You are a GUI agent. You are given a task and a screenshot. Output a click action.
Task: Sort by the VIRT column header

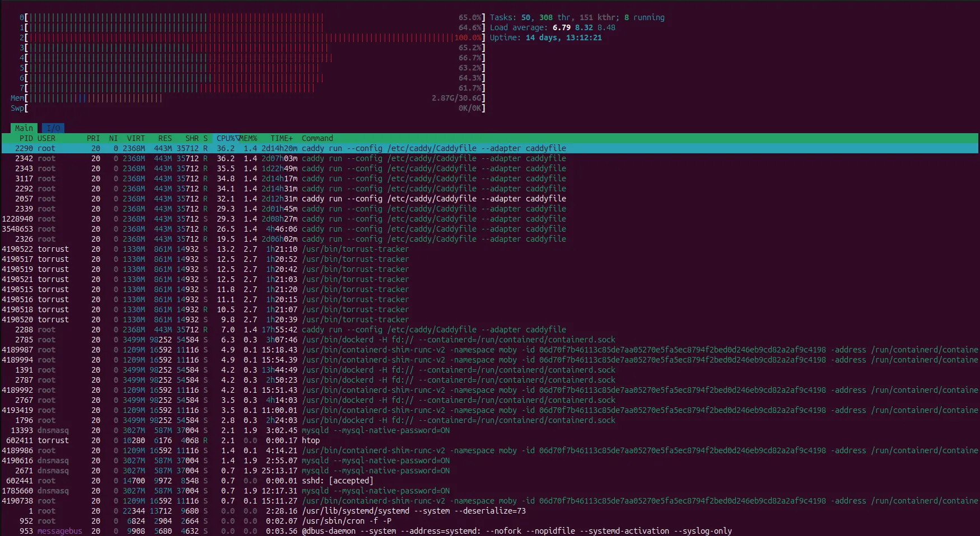[x=136, y=138]
